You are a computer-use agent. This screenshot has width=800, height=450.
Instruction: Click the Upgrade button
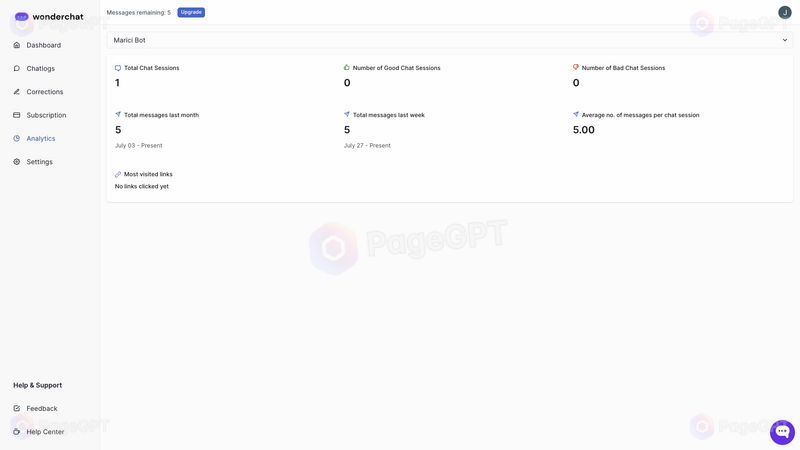(191, 12)
